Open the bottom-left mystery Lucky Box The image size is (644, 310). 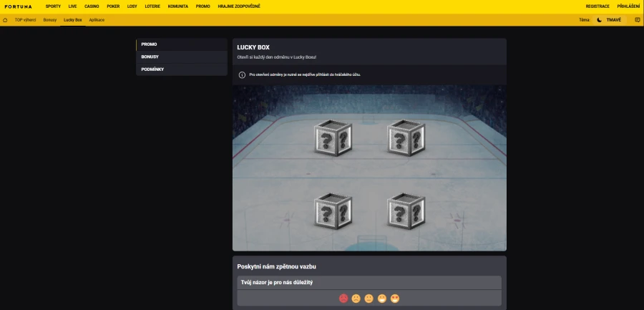coord(333,211)
